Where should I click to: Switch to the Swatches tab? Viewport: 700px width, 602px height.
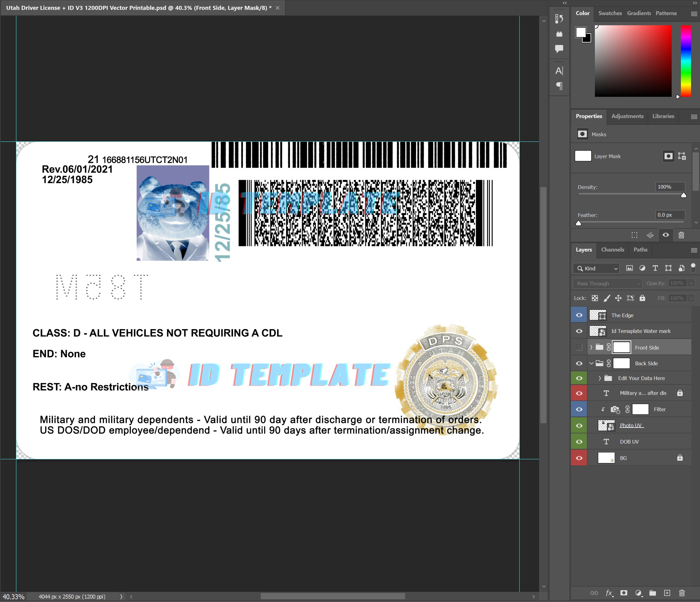pos(610,13)
